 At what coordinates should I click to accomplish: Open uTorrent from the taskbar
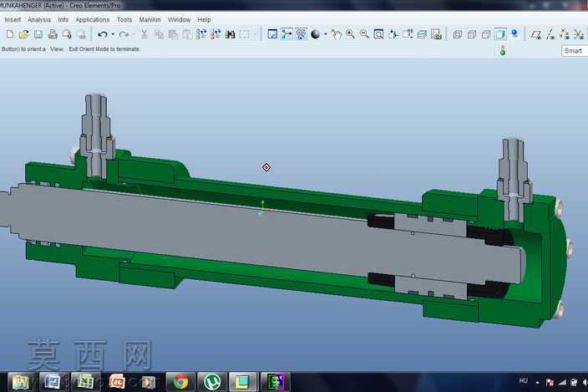[212, 382]
